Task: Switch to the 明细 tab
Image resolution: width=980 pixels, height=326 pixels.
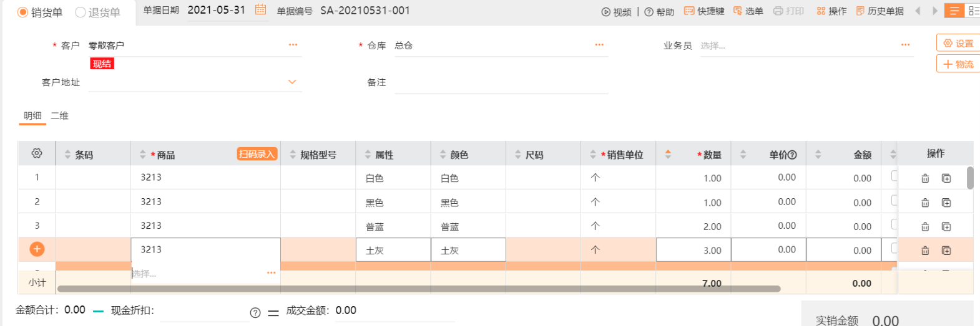Action: (32, 116)
